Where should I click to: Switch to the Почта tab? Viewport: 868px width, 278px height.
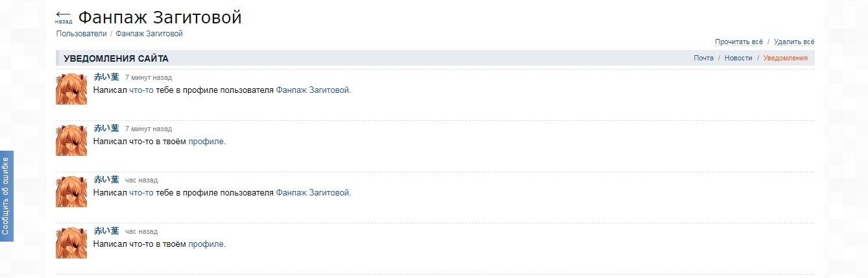(703, 58)
